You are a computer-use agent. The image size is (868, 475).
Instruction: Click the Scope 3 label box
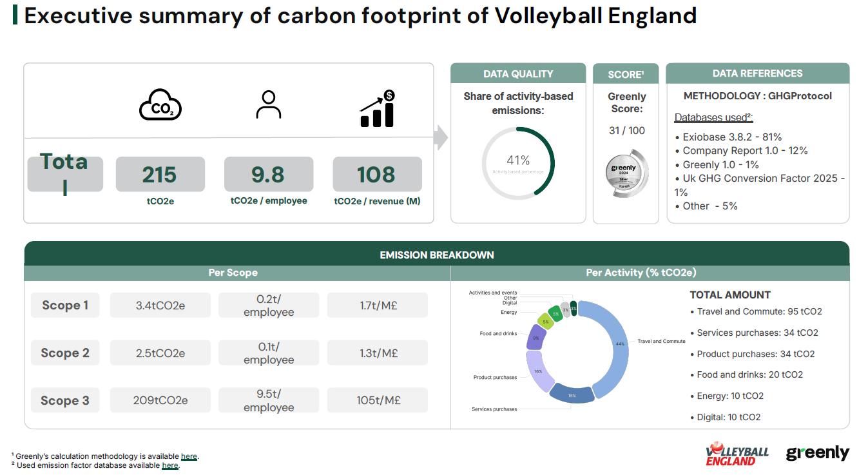pos(65,400)
